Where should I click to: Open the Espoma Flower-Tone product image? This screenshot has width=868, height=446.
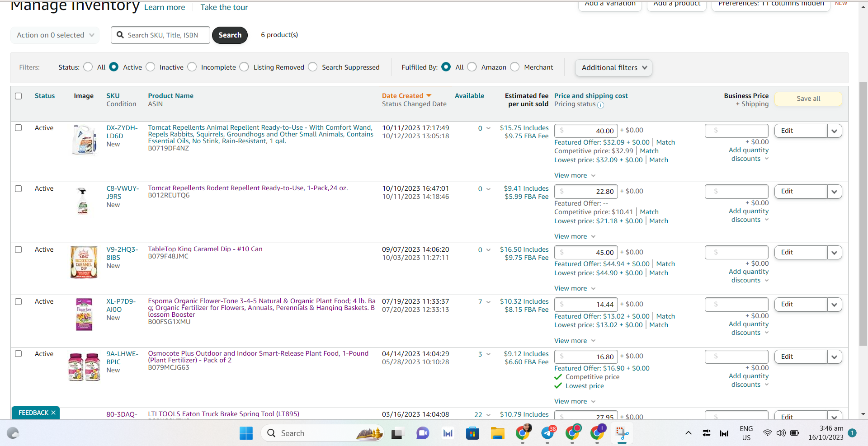(84, 315)
